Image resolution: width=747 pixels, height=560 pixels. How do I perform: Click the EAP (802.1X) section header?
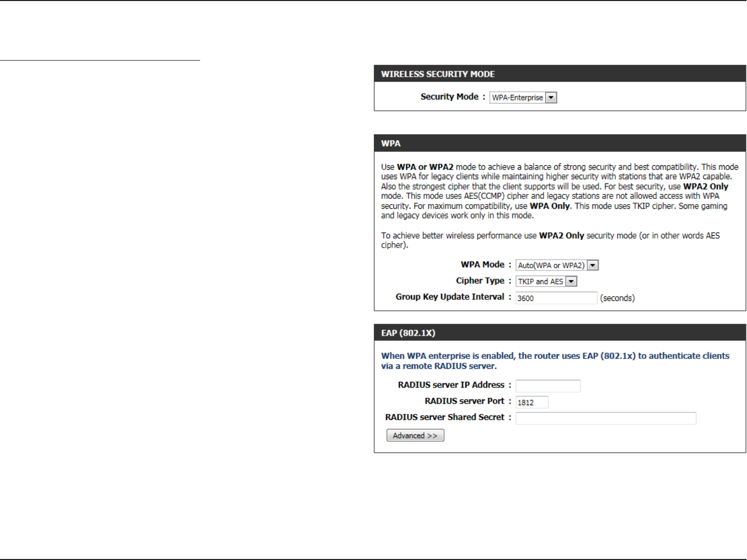coord(560,333)
